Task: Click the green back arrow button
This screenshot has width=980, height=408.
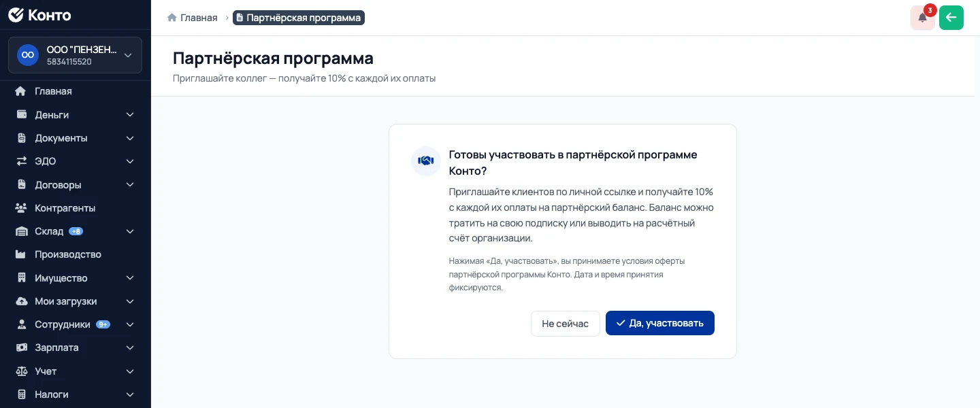Action: (951, 18)
